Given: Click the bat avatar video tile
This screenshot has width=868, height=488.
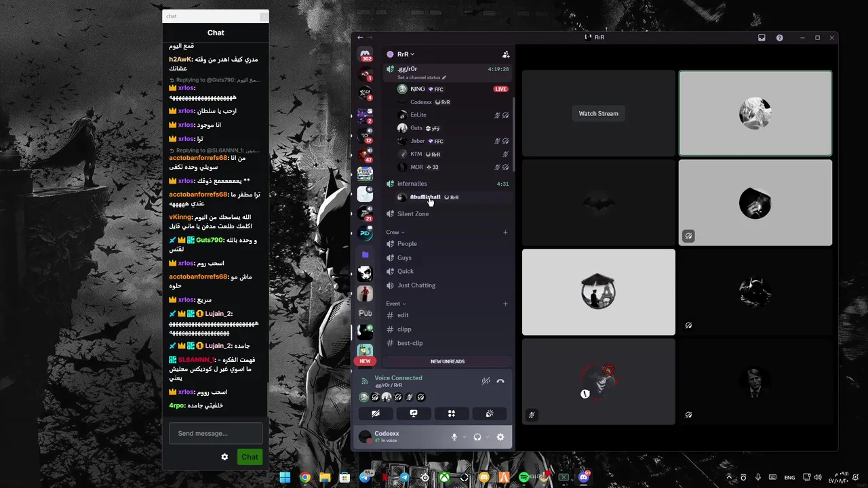Looking at the screenshot, I should pyautogui.click(x=598, y=203).
